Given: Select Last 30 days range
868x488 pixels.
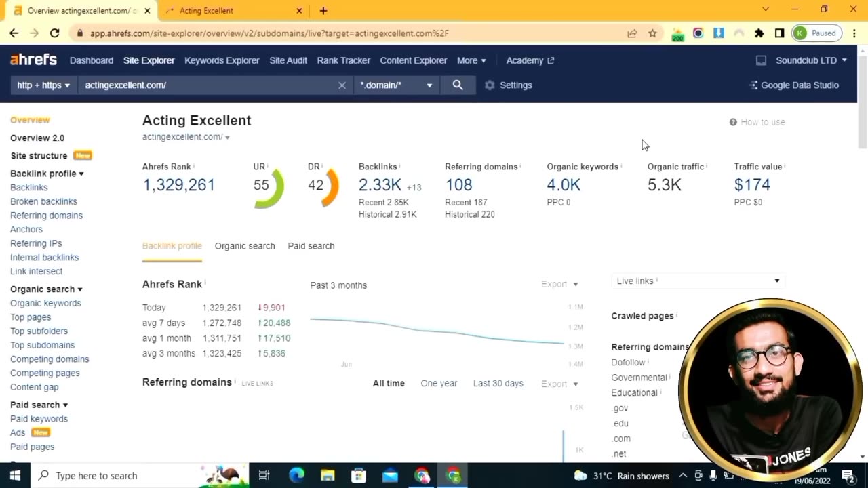Looking at the screenshot, I should (x=498, y=384).
